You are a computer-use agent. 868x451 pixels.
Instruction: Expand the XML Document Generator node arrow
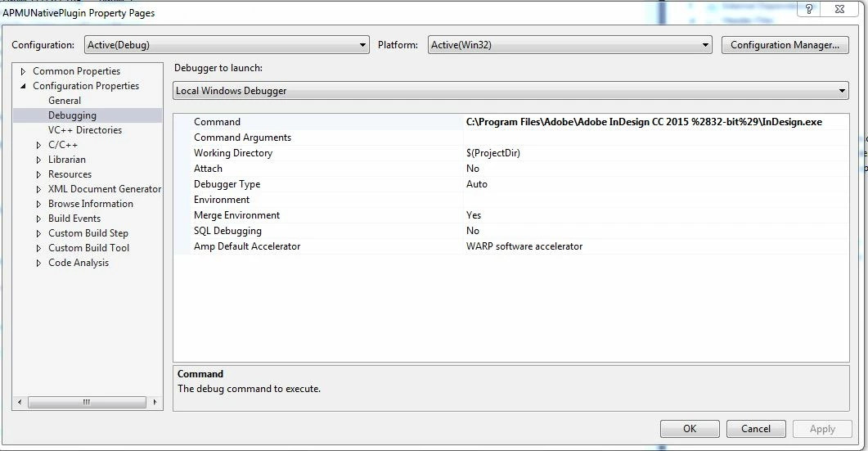pyautogui.click(x=38, y=189)
